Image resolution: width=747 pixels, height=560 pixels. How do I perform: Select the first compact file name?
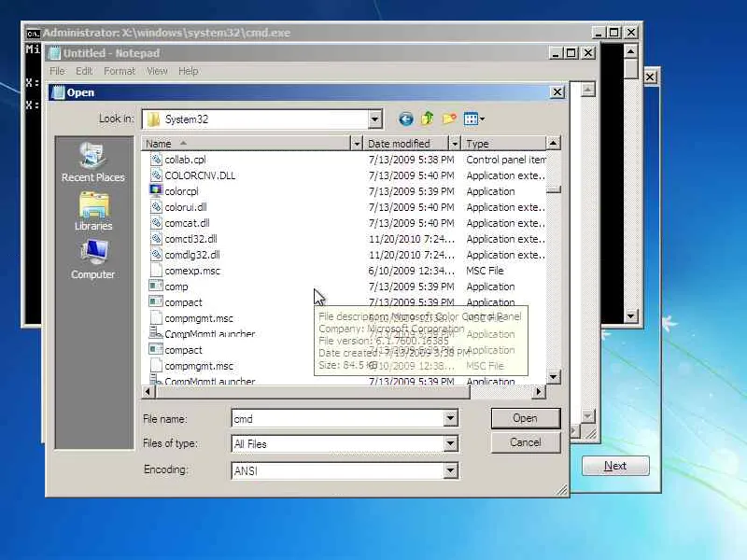pyautogui.click(x=183, y=302)
